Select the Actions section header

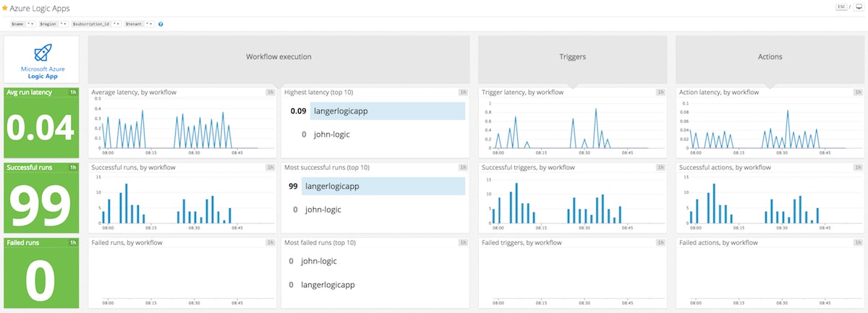click(x=770, y=56)
